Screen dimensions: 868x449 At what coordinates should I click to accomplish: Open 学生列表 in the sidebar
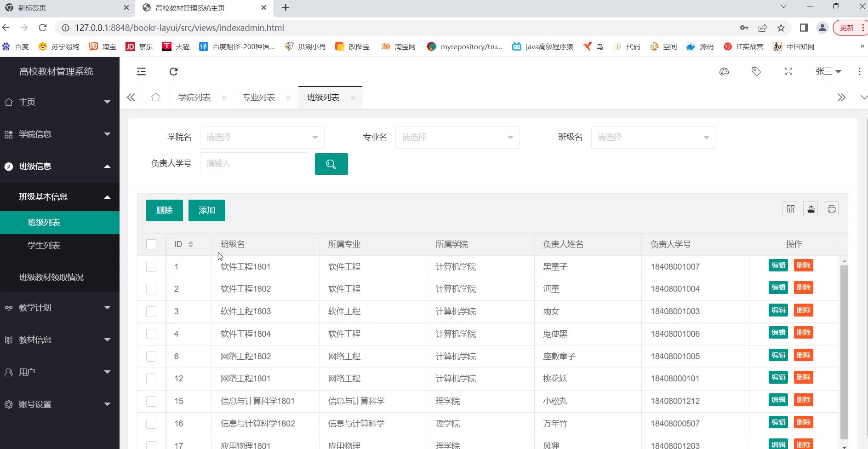pos(44,246)
